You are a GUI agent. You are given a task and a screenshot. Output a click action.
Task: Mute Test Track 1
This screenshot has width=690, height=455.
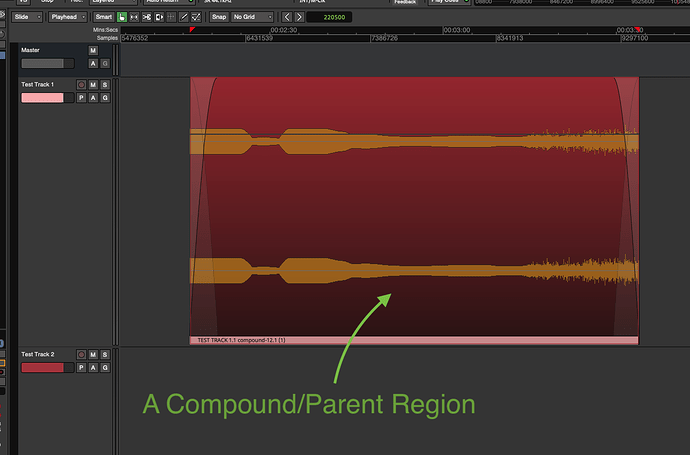[x=93, y=86]
